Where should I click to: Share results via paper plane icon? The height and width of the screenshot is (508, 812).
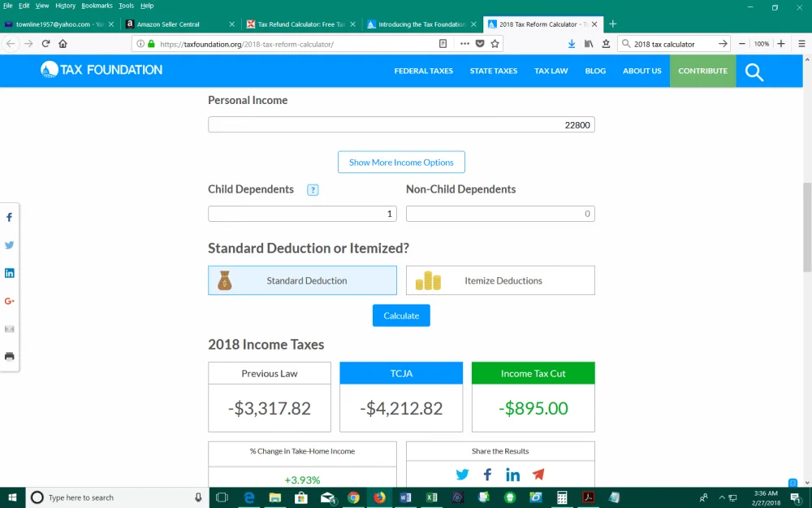pyautogui.click(x=538, y=475)
